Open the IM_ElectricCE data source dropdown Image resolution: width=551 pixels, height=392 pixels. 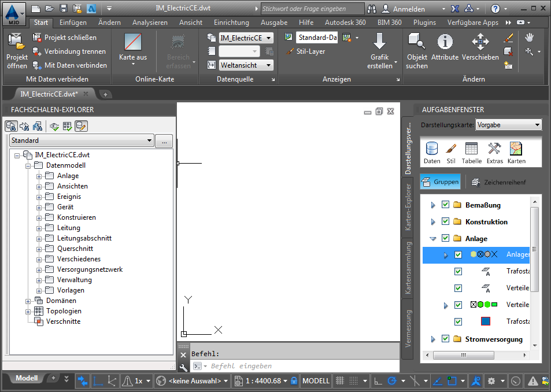[246, 38]
